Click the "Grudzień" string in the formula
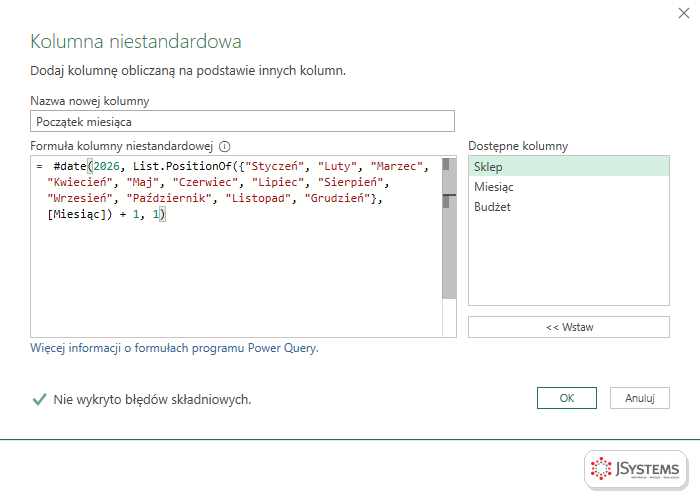Screen dimensions: 700x497 (x=338, y=198)
